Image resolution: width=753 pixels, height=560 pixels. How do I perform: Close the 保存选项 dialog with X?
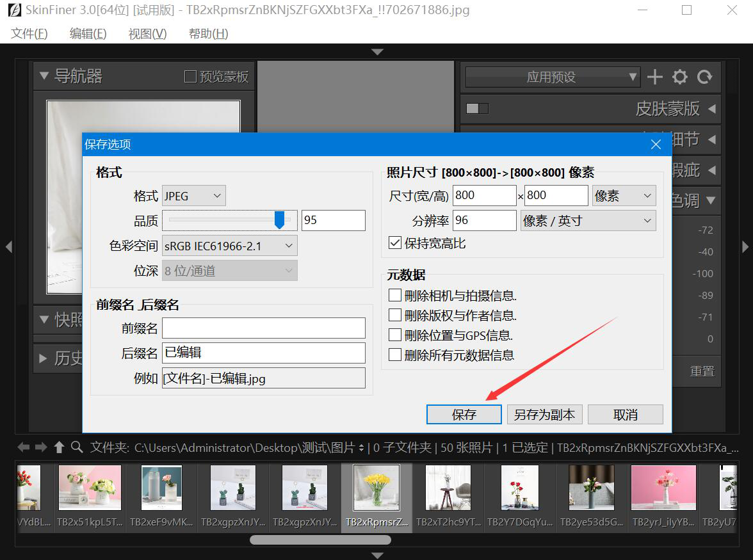point(656,145)
